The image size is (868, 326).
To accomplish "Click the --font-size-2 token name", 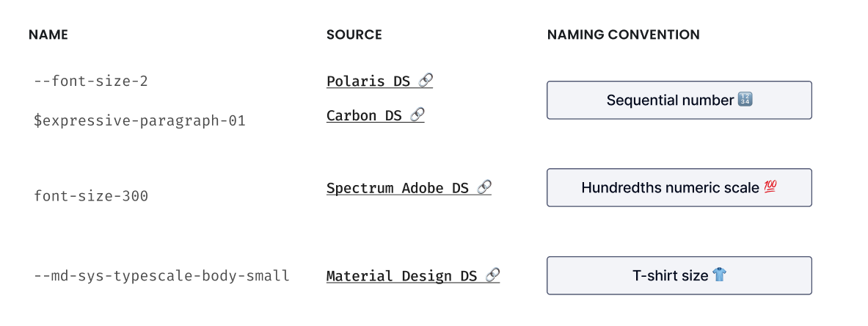I will click(91, 81).
